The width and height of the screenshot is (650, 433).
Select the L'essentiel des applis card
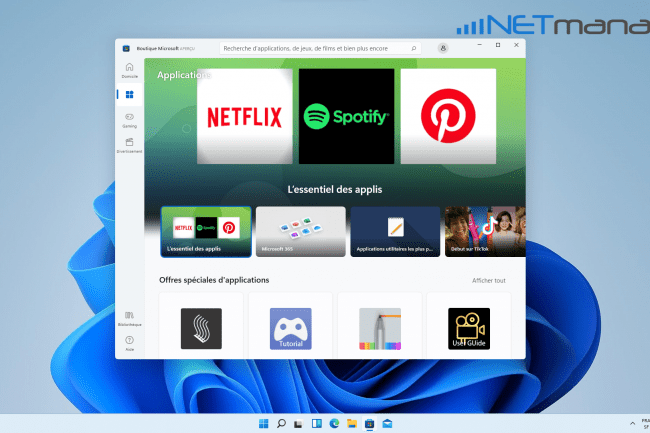[205, 232]
